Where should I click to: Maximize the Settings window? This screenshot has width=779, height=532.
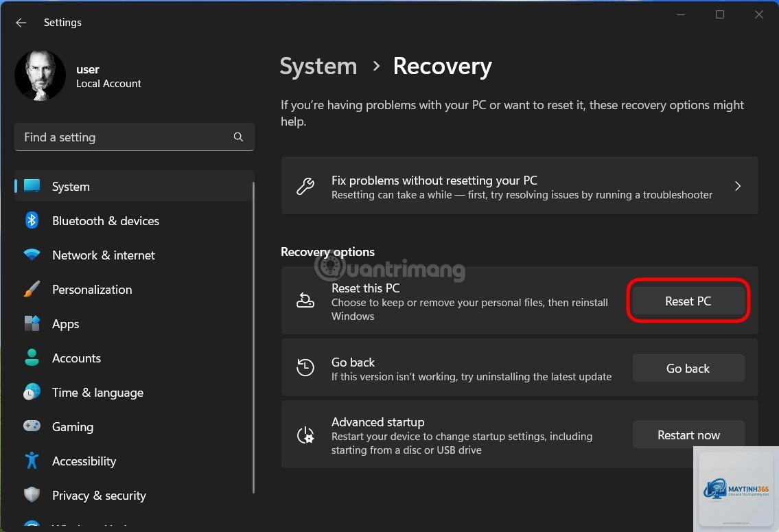719,14
